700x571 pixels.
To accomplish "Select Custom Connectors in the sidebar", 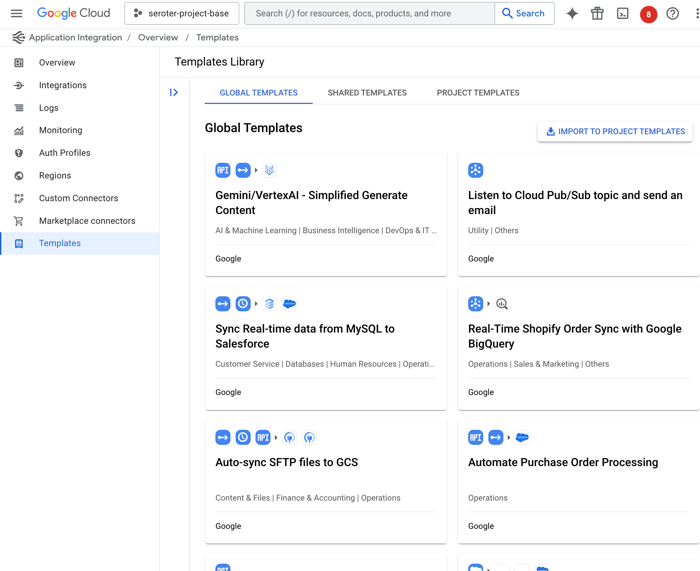I will 78,198.
